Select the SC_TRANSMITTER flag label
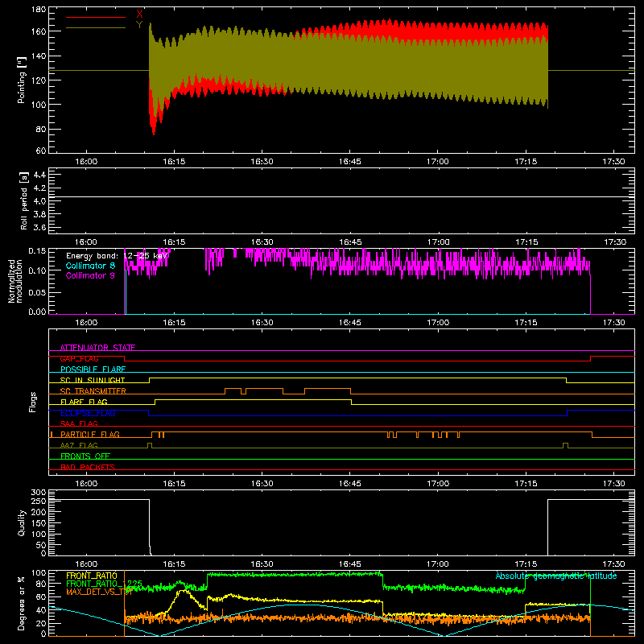Viewport: 644px width, 644px height. (x=93, y=391)
